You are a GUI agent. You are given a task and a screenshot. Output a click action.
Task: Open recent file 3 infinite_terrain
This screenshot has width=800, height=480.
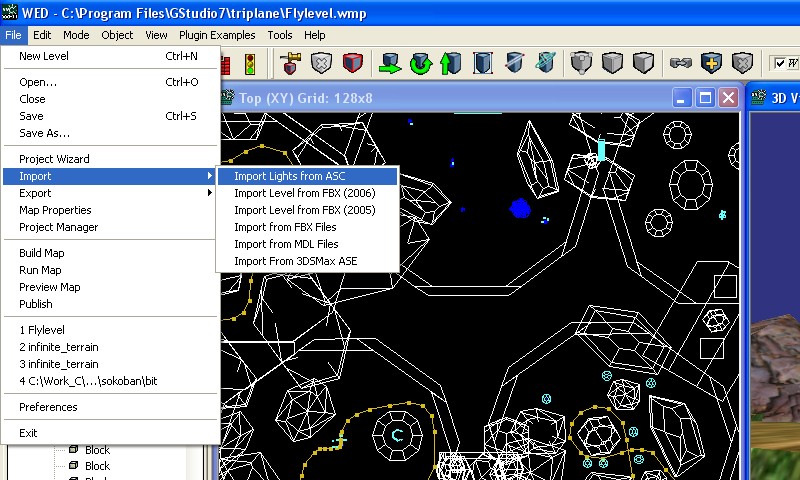pos(111,364)
